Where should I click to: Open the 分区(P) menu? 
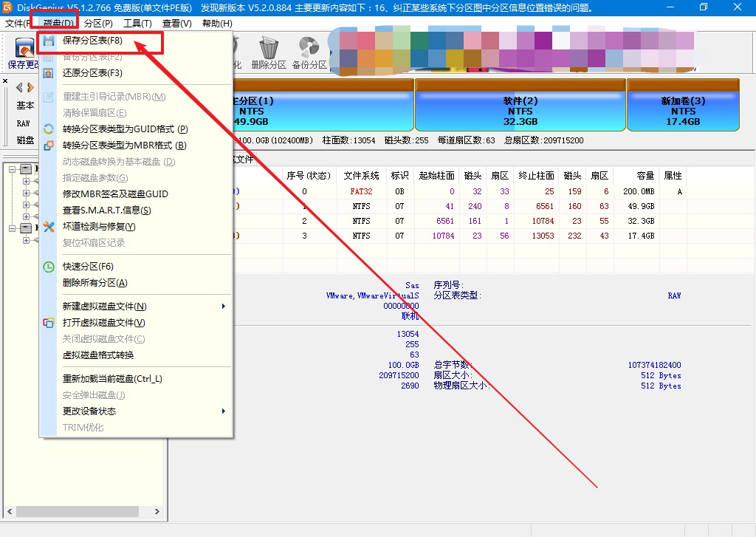(98, 24)
